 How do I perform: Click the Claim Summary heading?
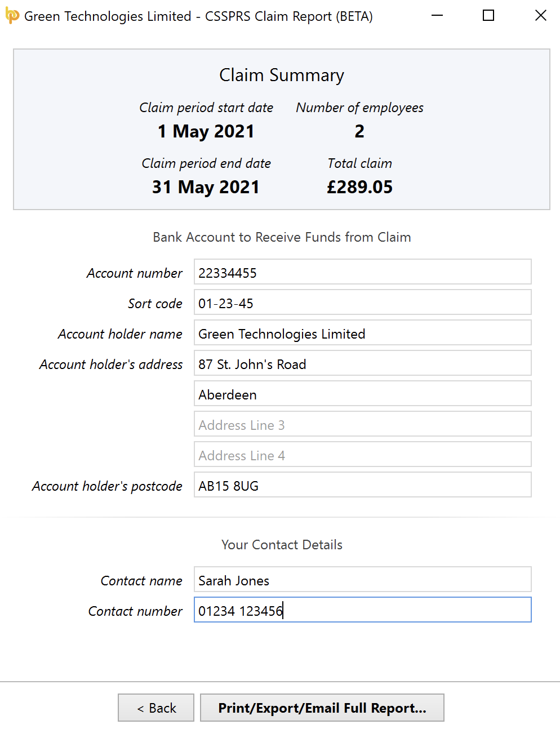282,75
